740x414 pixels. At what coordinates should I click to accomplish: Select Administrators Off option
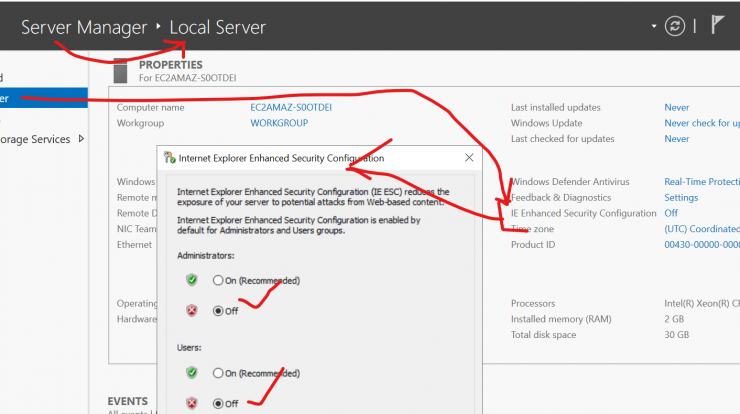[225, 311]
